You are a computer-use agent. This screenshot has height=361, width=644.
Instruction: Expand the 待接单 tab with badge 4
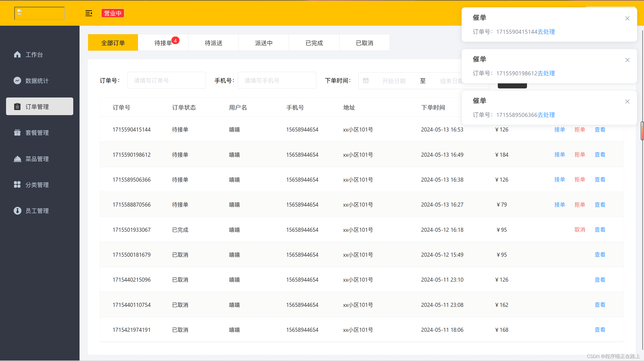coord(163,42)
